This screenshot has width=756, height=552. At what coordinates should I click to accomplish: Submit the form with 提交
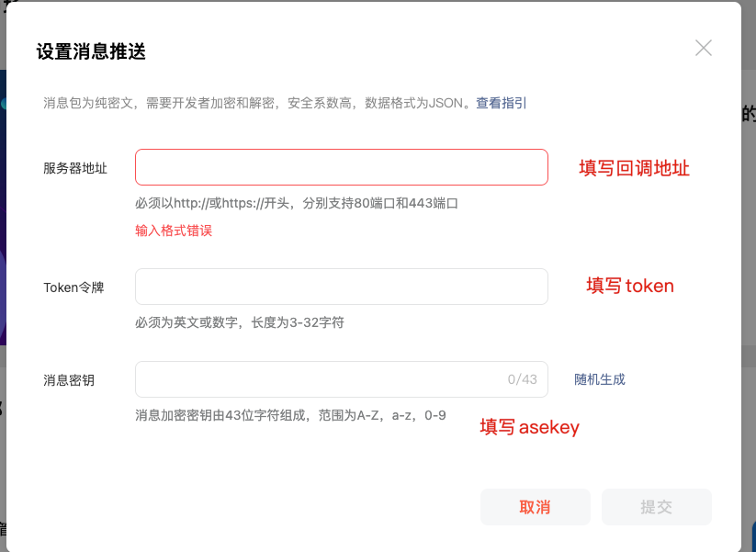click(656, 507)
